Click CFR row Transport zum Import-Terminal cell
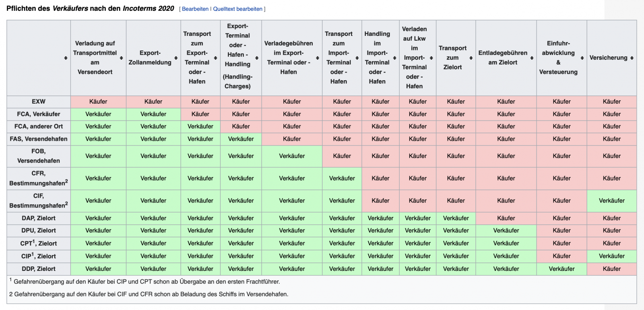This screenshot has height=310, width=644. [342, 179]
